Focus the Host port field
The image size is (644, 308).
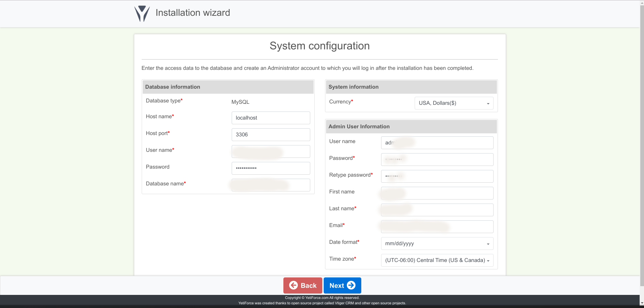271,135
